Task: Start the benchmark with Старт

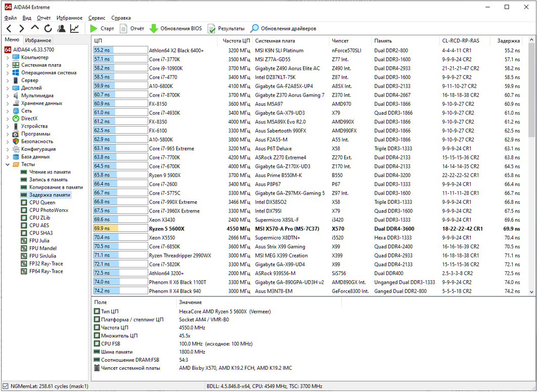Action: point(102,28)
